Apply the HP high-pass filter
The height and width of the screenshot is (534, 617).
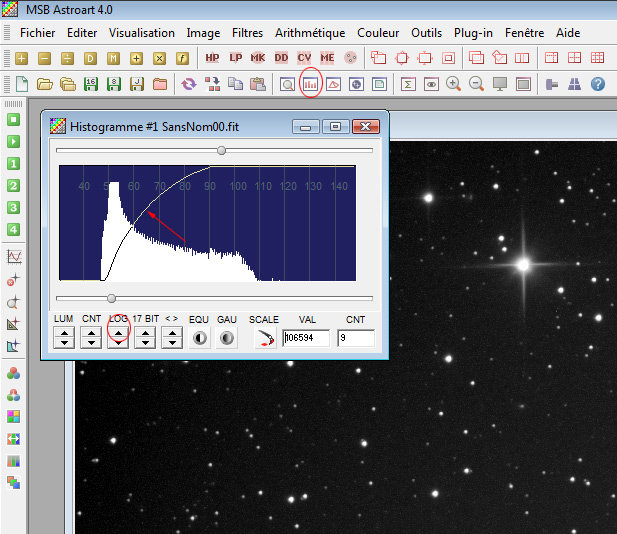point(212,58)
